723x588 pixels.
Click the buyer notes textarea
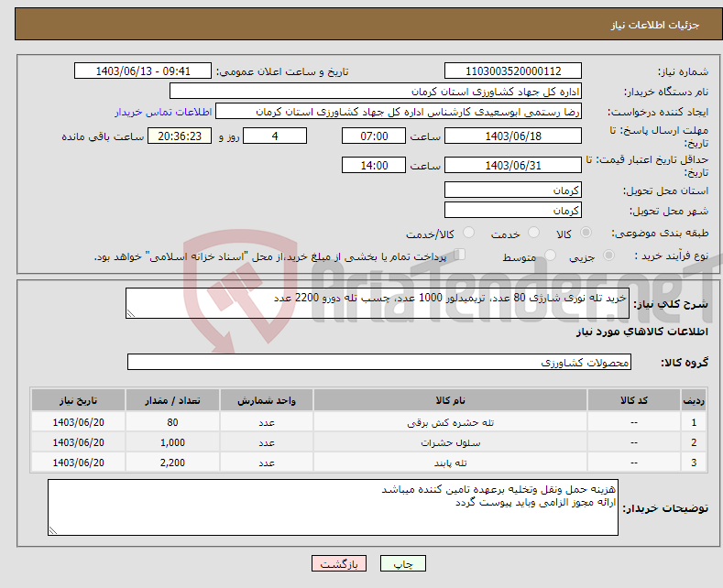[x=333, y=507]
